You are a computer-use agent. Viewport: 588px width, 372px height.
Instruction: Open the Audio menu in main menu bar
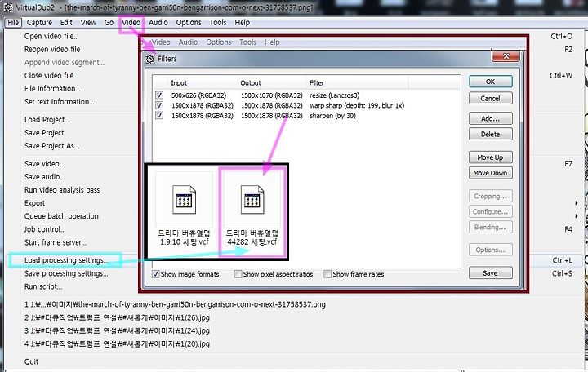pos(158,23)
